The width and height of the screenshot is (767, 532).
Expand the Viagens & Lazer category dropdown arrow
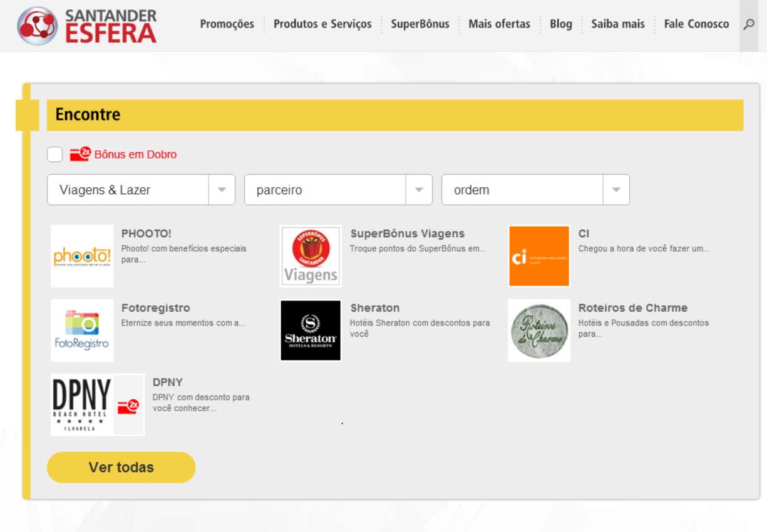tap(222, 190)
